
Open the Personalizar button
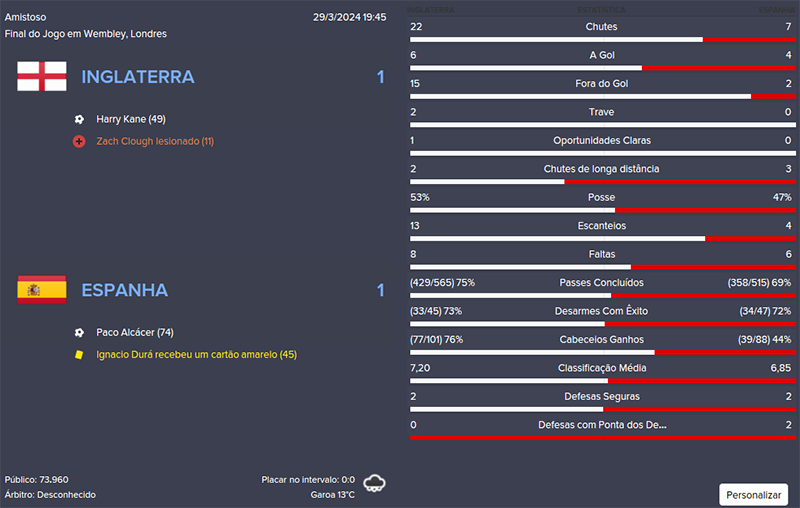(753, 494)
